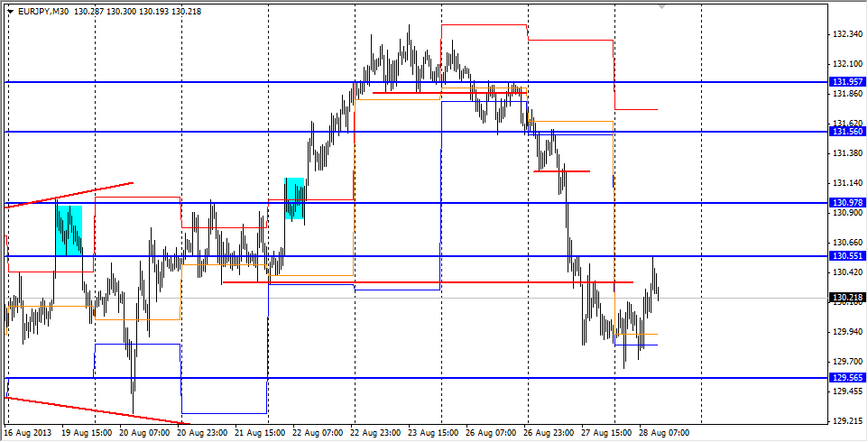Click the chart shift triangle marker at top
This screenshot has width=868, height=442.
[x=661, y=6]
